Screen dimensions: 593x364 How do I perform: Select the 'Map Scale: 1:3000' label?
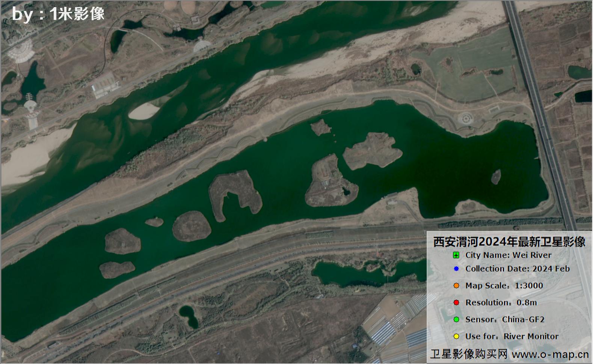tap(504, 286)
